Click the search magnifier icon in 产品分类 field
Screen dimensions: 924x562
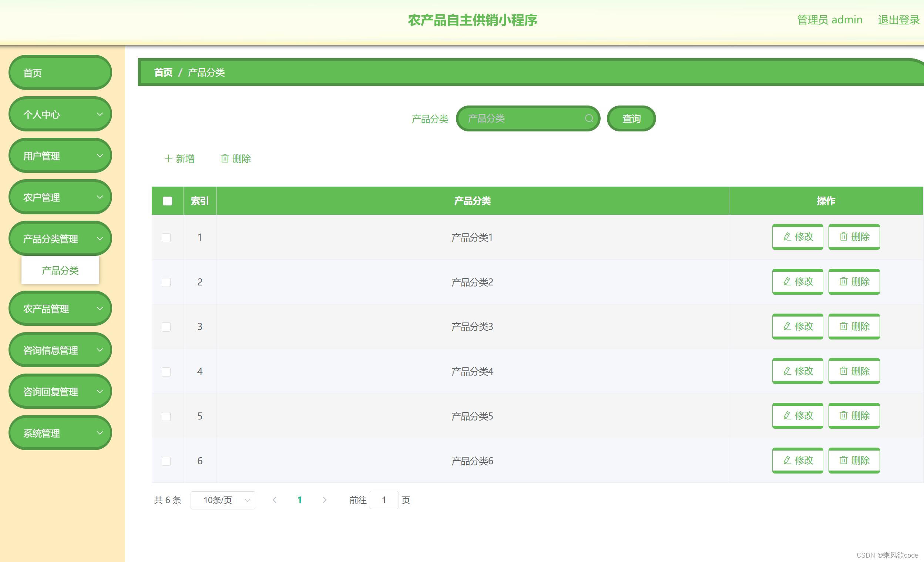[589, 118]
